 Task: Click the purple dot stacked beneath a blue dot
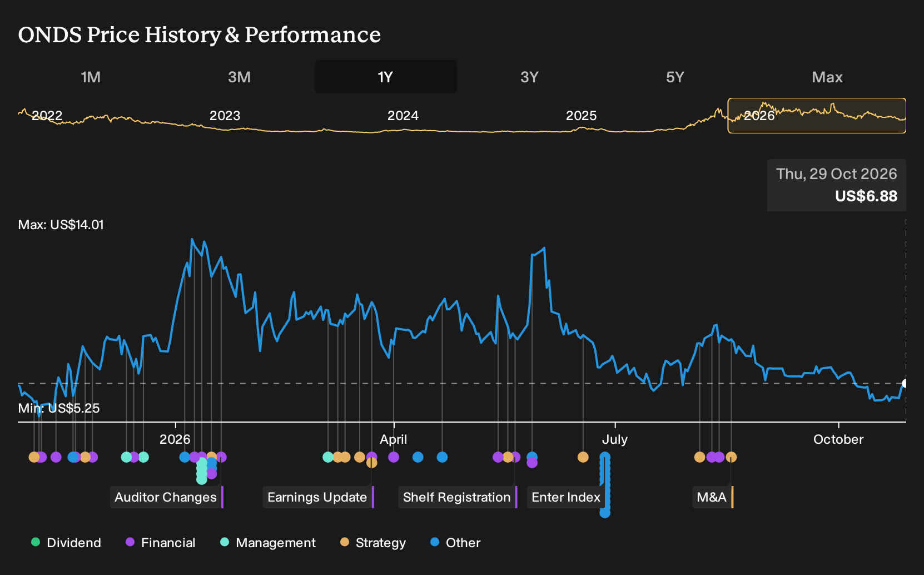coord(532,463)
